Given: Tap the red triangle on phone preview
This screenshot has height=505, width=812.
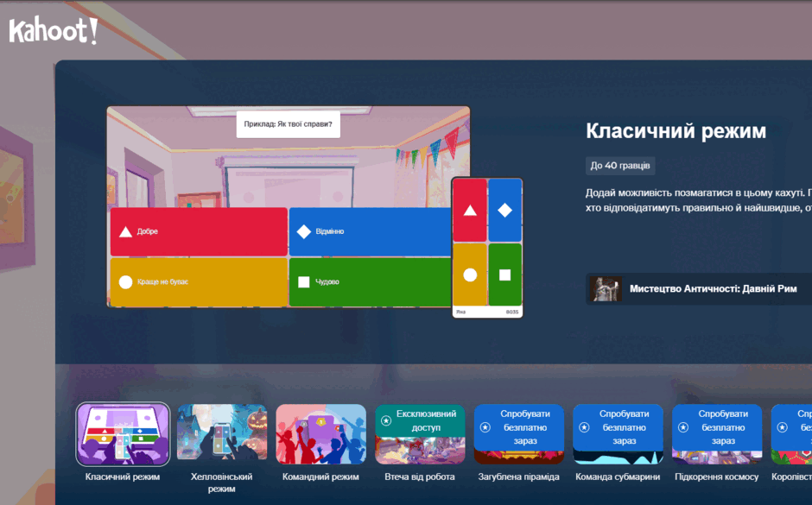Looking at the screenshot, I should [470, 210].
